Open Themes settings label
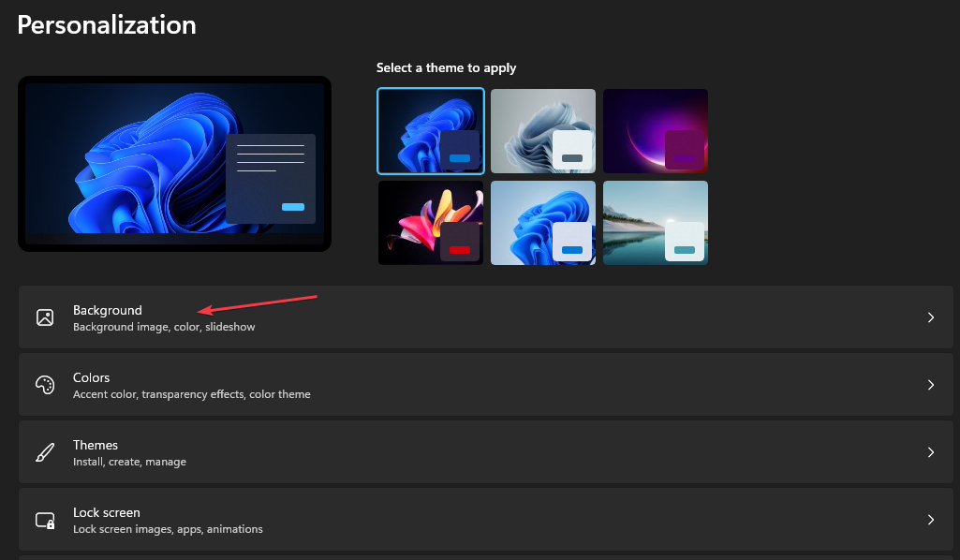960x560 pixels. pyautogui.click(x=96, y=445)
